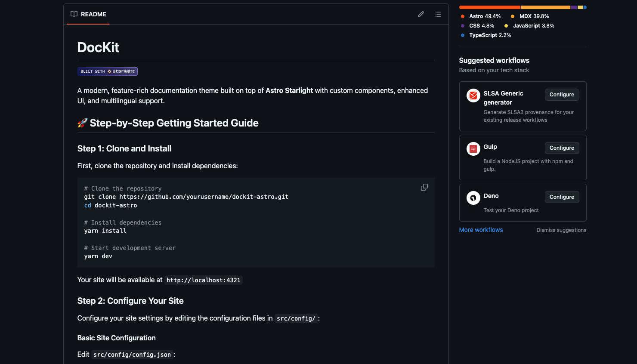Screen dimensions: 637x364
Task: Dismiss the workflow suggestions
Action: pyautogui.click(x=561, y=230)
